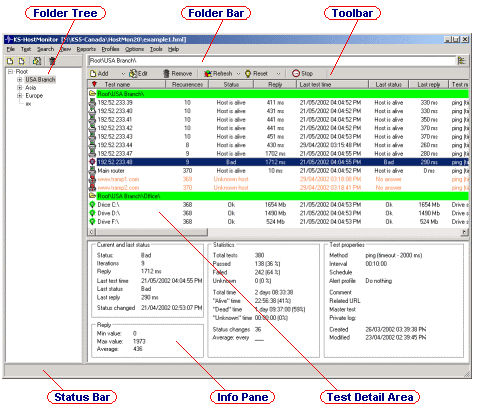Select the Asia folder in the tree
The height and width of the screenshot is (410, 480).
[x=30, y=87]
